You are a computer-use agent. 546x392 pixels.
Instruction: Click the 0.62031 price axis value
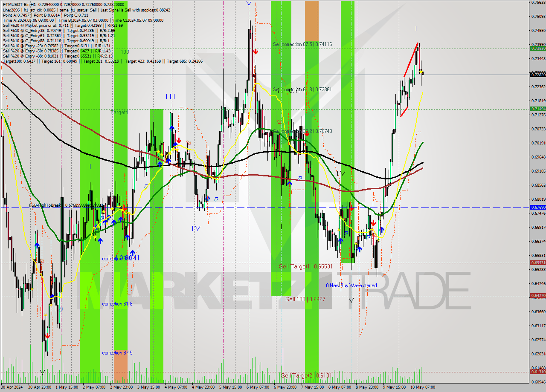click(538, 354)
